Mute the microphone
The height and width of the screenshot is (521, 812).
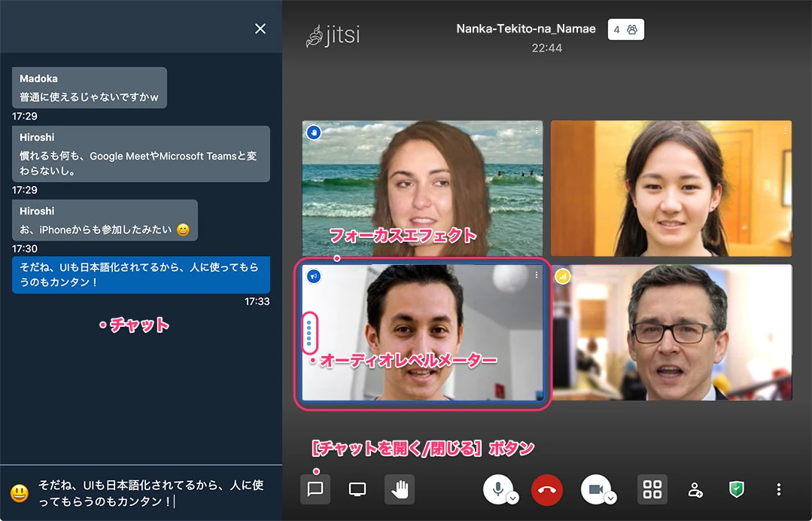pyautogui.click(x=497, y=489)
